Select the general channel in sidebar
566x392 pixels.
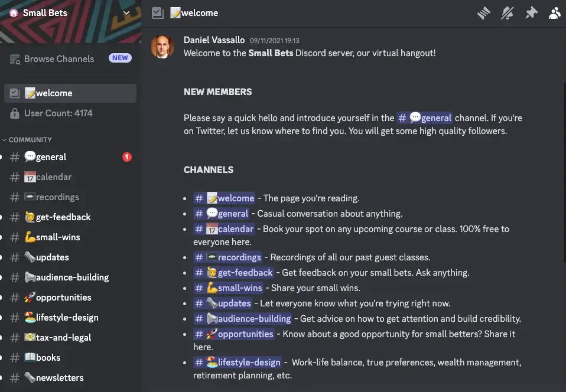tap(51, 157)
